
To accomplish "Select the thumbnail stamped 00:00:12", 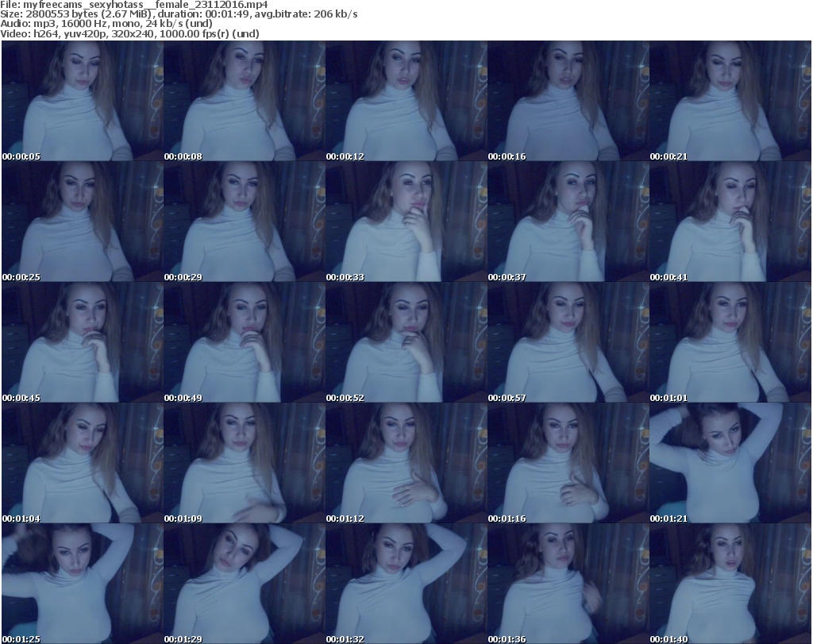I will [406, 101].
